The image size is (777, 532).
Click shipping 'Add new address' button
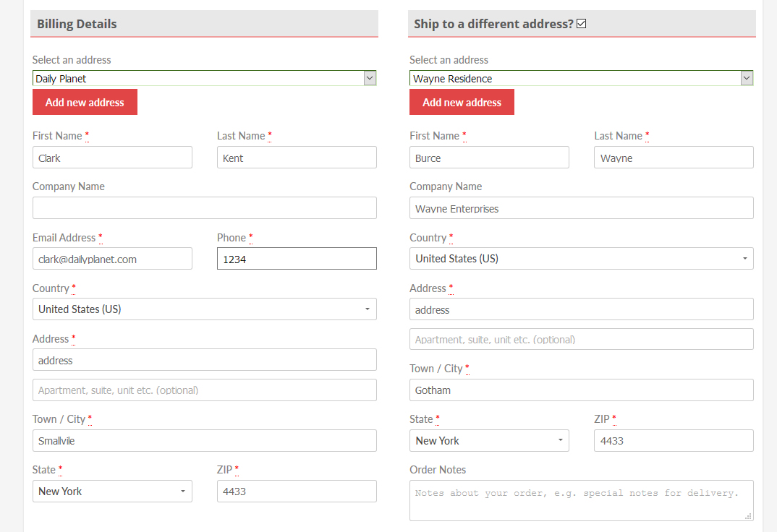462,102
